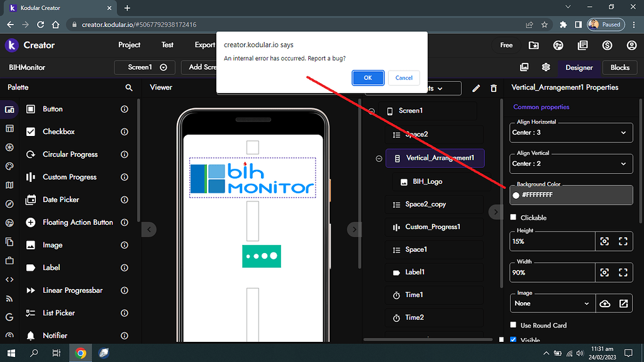
Task: Open the Test menu
Action: point(167,45)
